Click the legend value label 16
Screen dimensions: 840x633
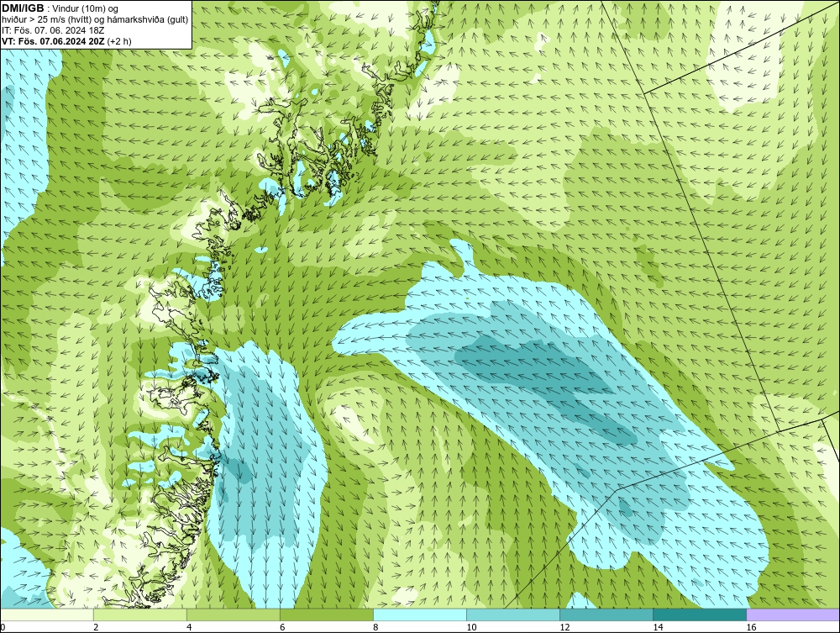[x=751, y=627]
